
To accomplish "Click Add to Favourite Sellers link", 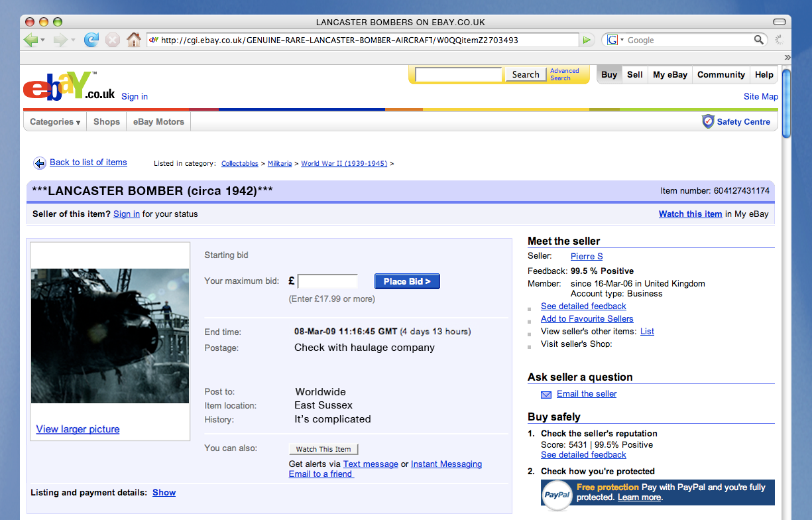I will (587, 319).
